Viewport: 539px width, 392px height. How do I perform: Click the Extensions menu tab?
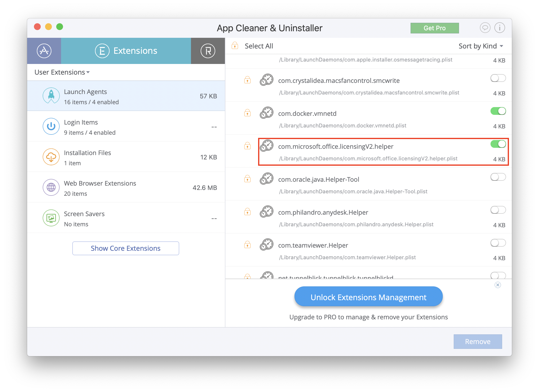coord(125,51)
